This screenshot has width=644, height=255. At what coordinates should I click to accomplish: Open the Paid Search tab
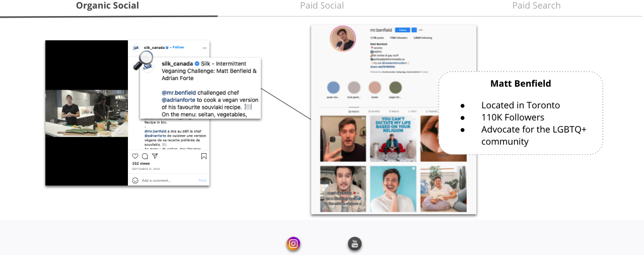(x=536, y=6)
